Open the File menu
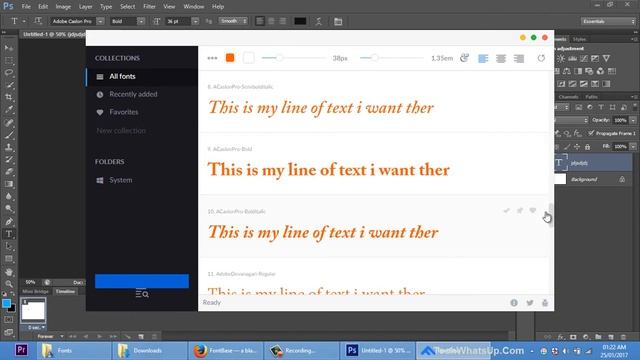 26,7
